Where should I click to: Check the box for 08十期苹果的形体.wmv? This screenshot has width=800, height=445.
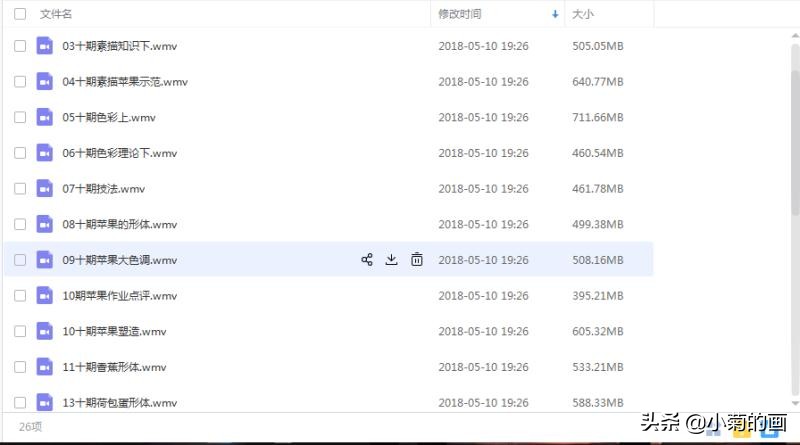click(20, 225)
